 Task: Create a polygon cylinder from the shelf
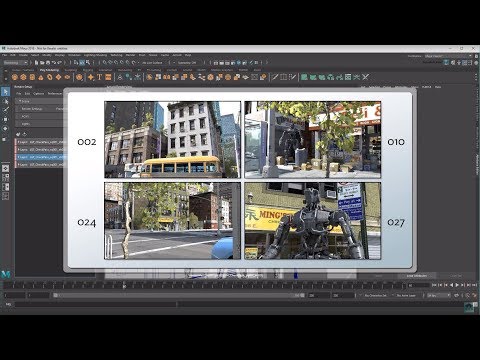pyautogui.click(x=32, y=77)
